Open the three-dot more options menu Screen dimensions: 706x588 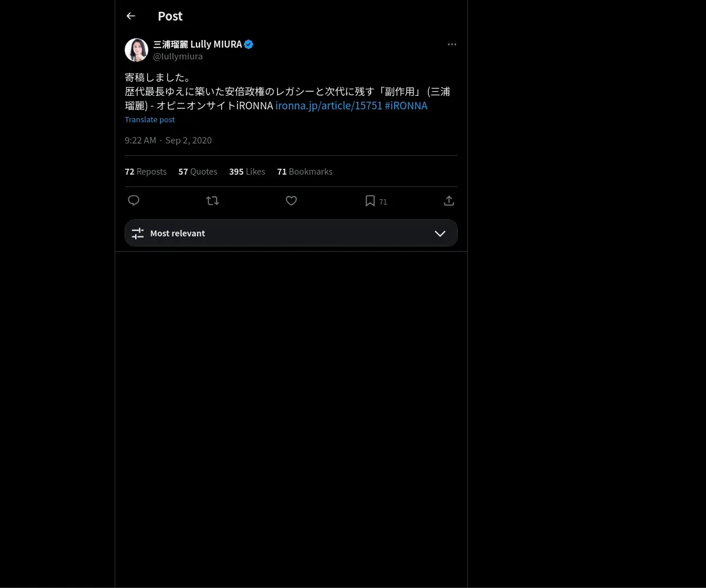[x=452, y=45]
